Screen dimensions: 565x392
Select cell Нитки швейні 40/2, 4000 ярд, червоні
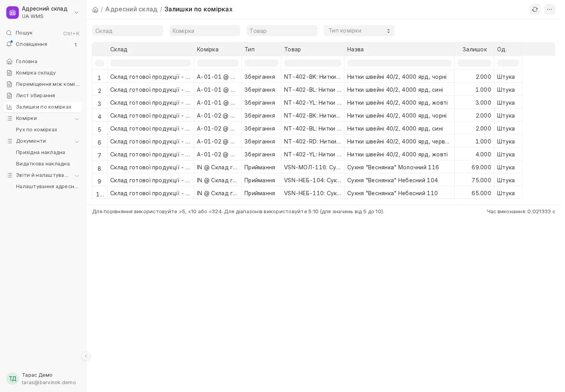[399, 142]
